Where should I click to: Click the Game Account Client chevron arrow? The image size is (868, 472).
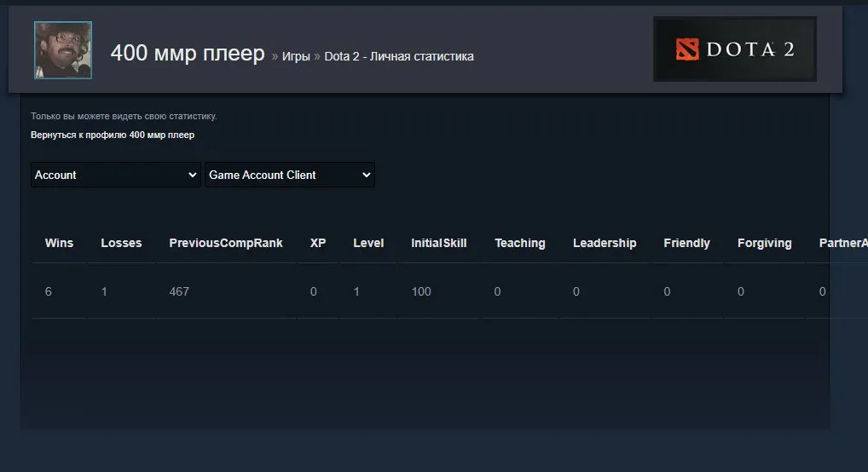pyautogui.click(x=366, y=175)
